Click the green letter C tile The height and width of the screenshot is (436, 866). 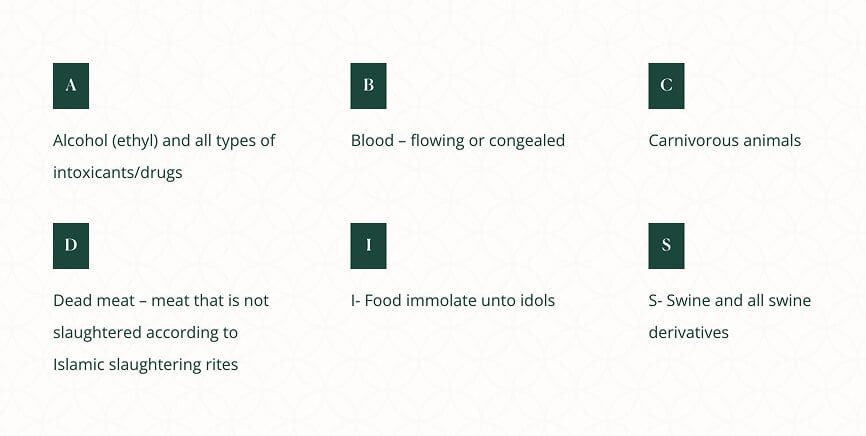click(x=666, y=86)
